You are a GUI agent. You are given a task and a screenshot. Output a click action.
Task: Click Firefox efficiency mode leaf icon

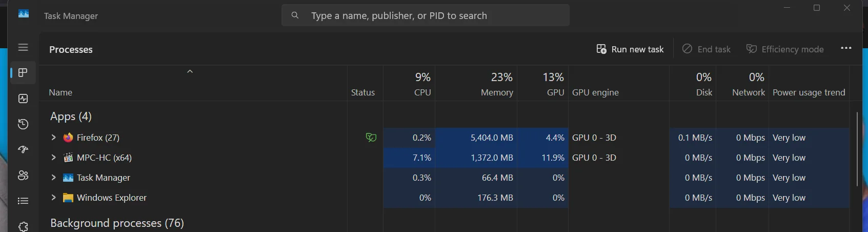click(x=371, y=138)
